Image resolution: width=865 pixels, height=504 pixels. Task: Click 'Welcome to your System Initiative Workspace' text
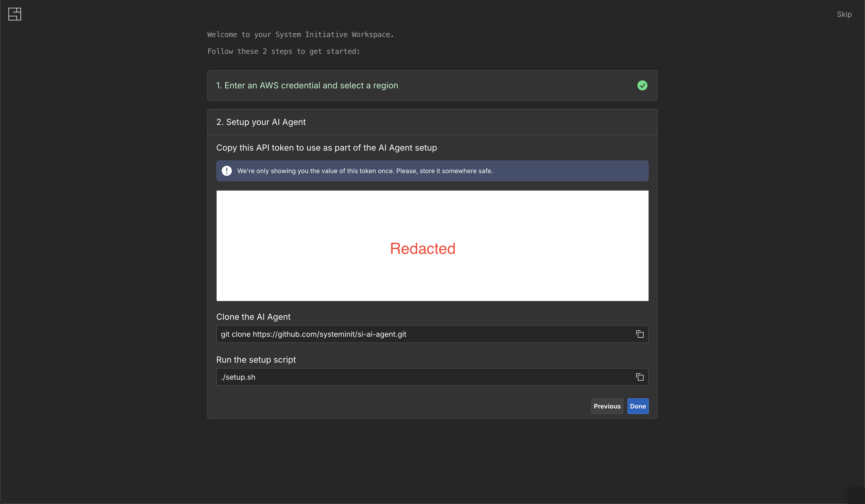click(x=300, y=35)
